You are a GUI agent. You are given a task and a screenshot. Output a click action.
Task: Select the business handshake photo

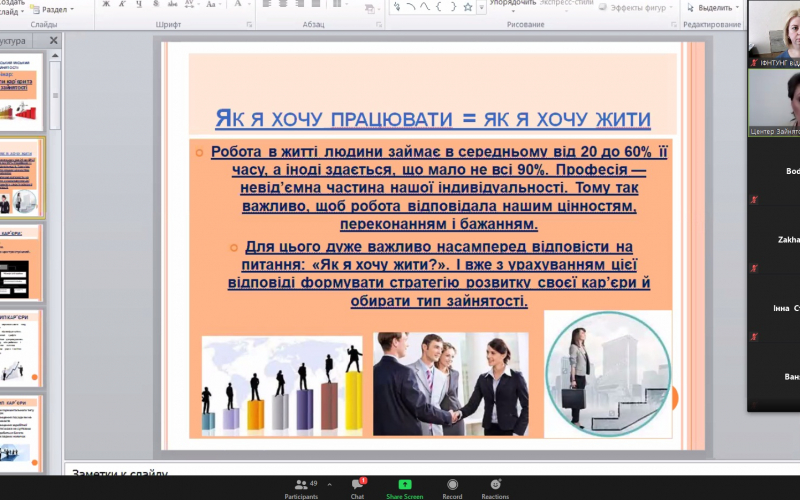point(451,384)
